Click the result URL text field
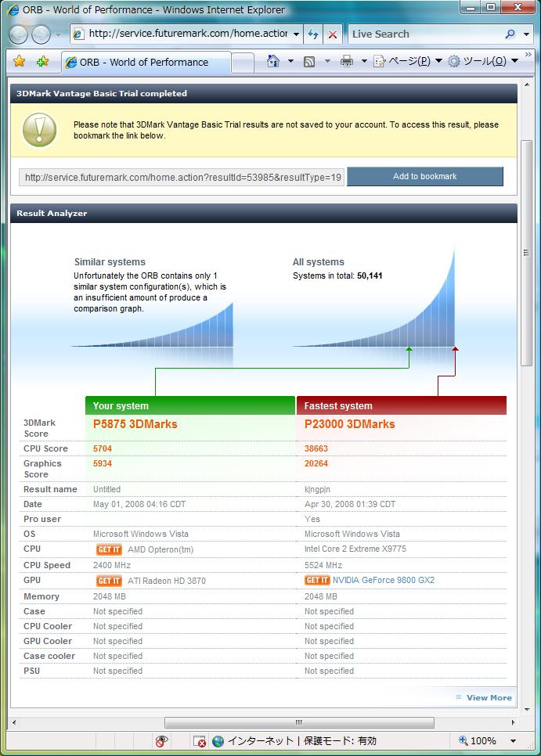Image resolution: width=541 pixels, height=756 pixels. (x=182, y=178)
